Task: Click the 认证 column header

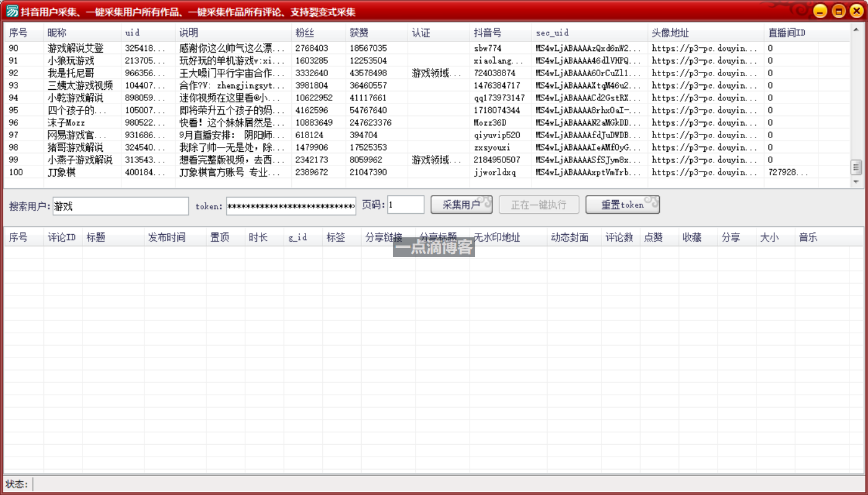Action: coord(439,33)
